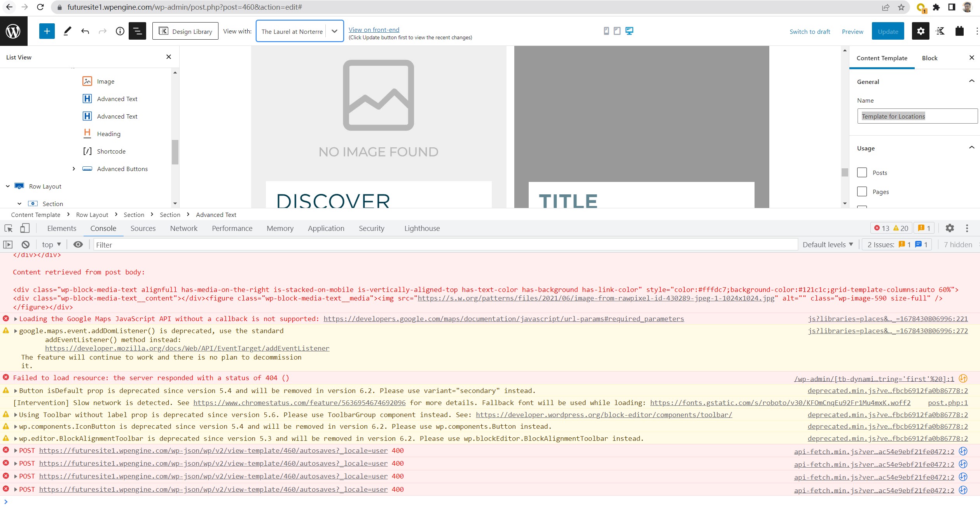This screenshot has width=980, height=510.
Task: Click the List View vertical scrollbar thumb
Action: point(175,152)
